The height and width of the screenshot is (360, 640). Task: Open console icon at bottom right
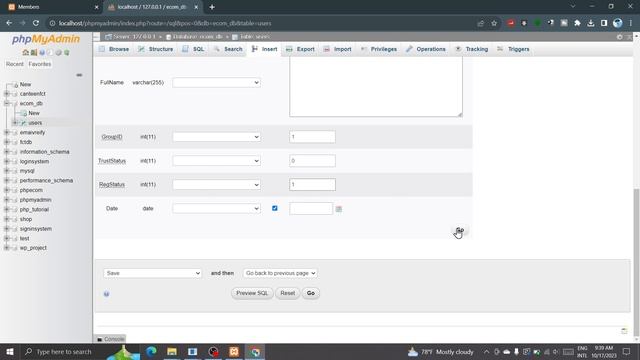624,331
